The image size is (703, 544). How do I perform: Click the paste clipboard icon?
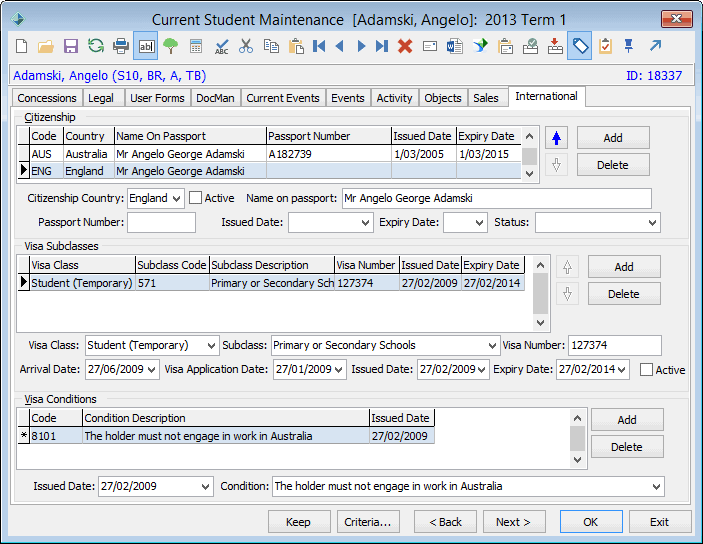pos(296,46)
